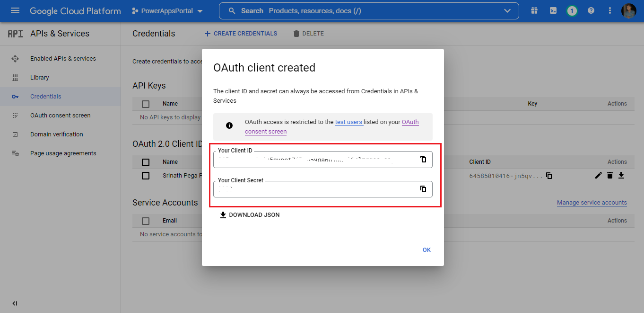Go to OAuth consent screen page
This screenshot has width=644, height=313.
click(60, 116)
